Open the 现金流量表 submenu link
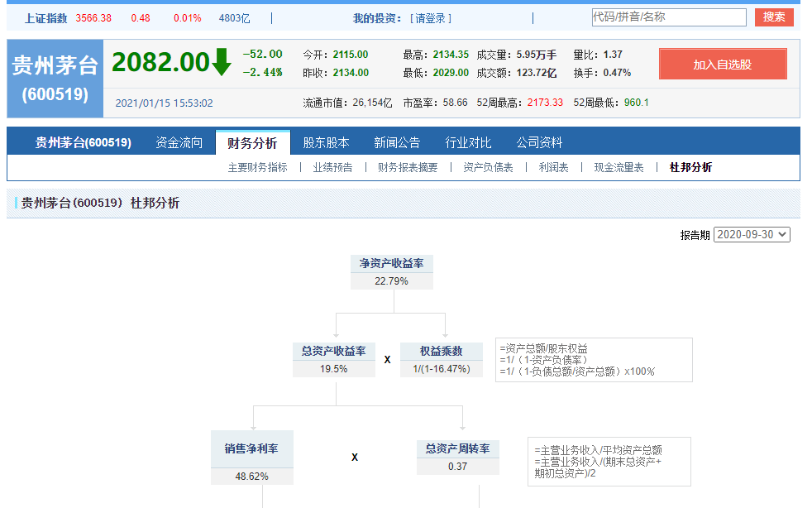Screen dimensions: 812x508 tap(619, 167)
